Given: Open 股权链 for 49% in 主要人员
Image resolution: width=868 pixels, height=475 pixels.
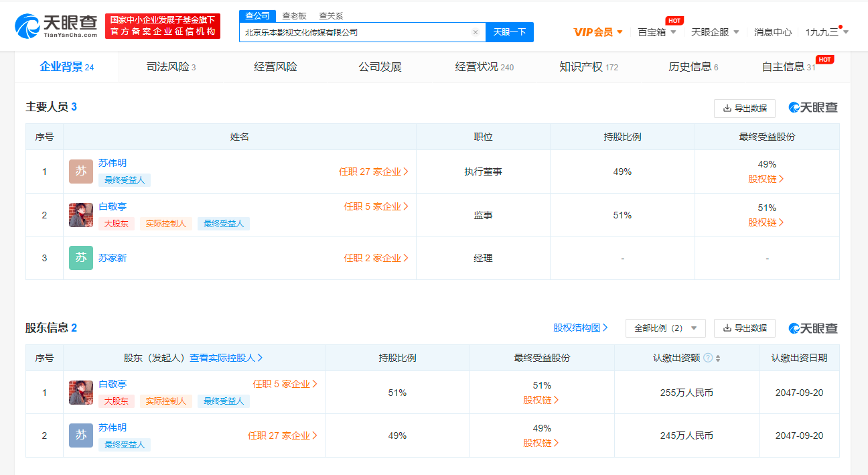Looking at the screenshot, I should [x=766, y=179].
